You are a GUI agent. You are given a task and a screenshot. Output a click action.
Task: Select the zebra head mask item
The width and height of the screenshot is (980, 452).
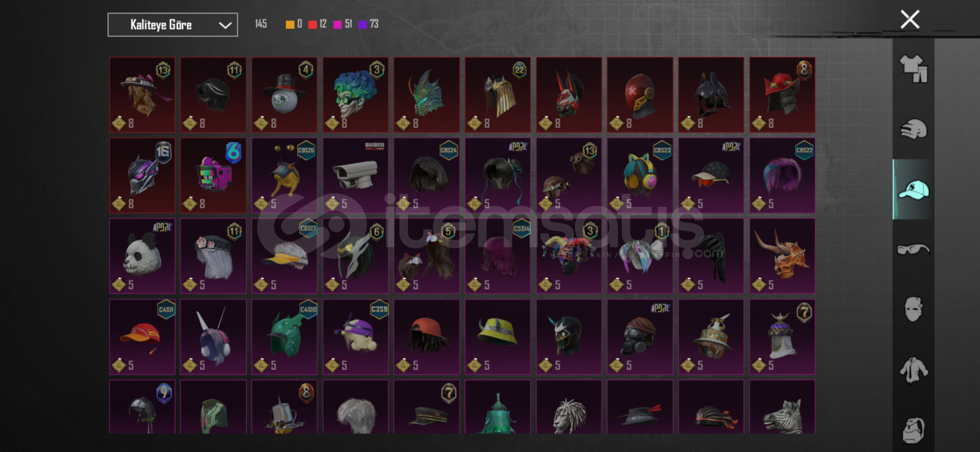click(x=782, y=407)
